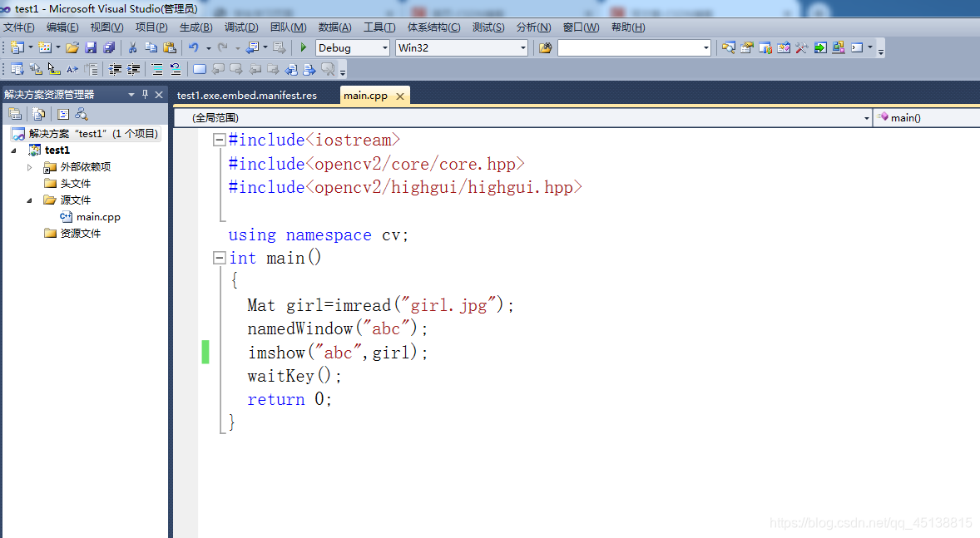Image resolution: width=980 pixels, height=538 pixels.
Task: Open the 编辑(E) menu
Action: (x=62, y=27)
